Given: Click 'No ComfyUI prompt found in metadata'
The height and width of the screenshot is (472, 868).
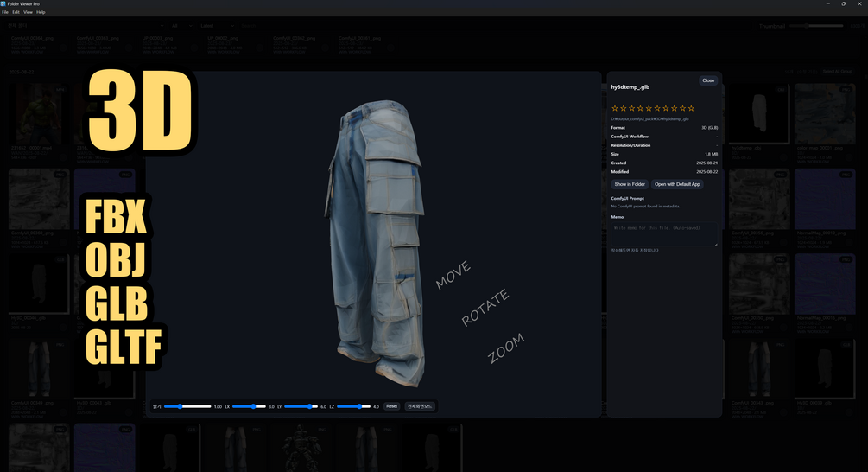Looking at the screenshot, I should (645, 206).
